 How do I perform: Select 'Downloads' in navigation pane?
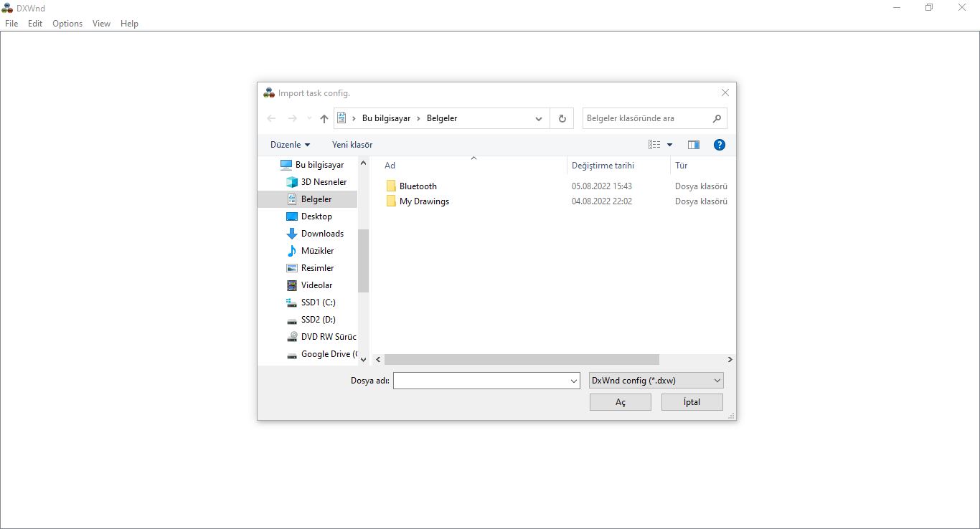pos(322,234)
